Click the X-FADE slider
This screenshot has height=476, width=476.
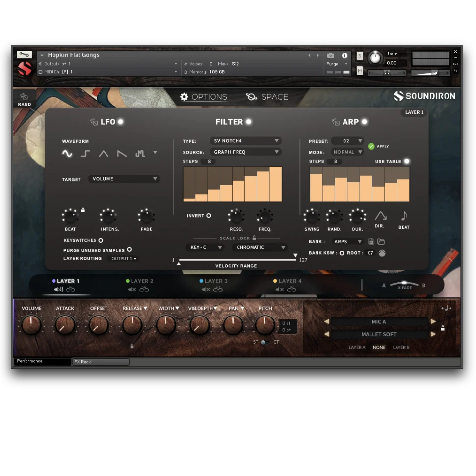tap(404, 285)
